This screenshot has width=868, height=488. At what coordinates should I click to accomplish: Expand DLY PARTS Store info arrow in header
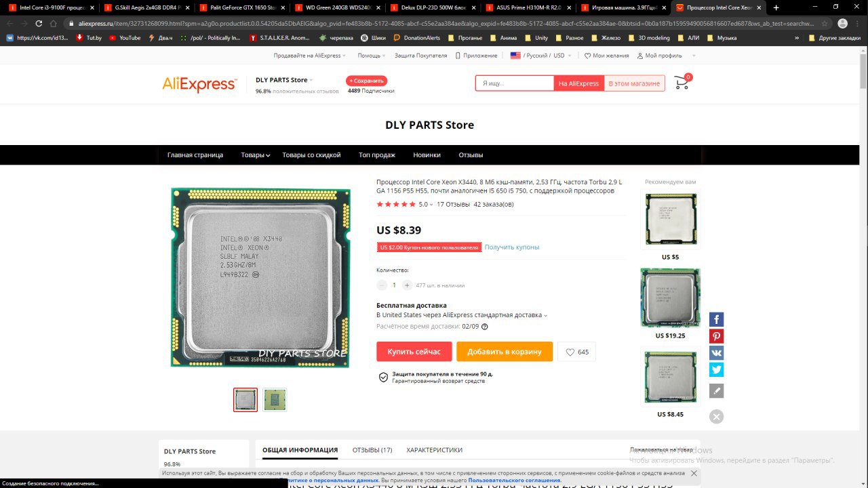[311, 80]
